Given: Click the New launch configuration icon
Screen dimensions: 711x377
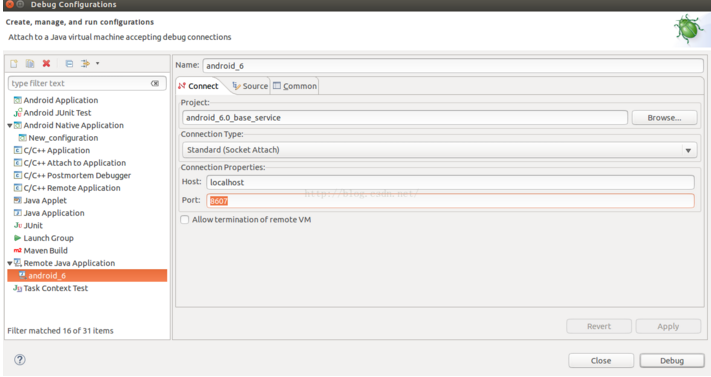Looking at the screenshot, I should [x=14, y=64].
